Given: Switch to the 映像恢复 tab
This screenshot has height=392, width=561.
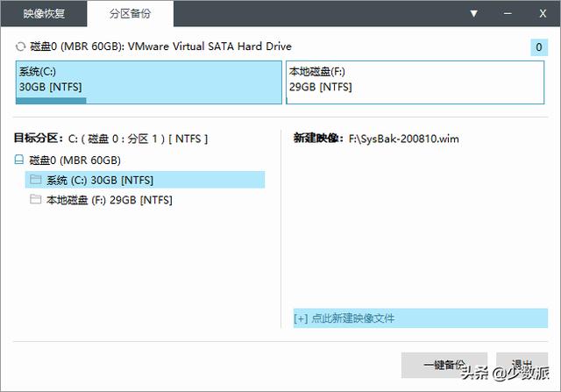Looking at the screenshot, I should [44, 14].
